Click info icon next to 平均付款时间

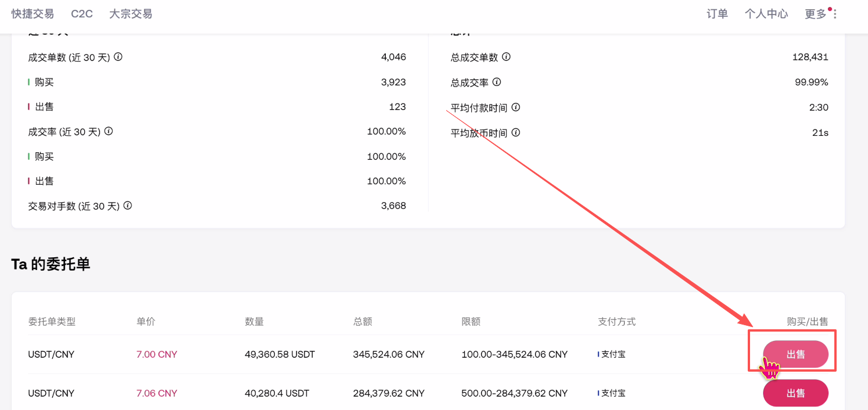coord(515,107)
